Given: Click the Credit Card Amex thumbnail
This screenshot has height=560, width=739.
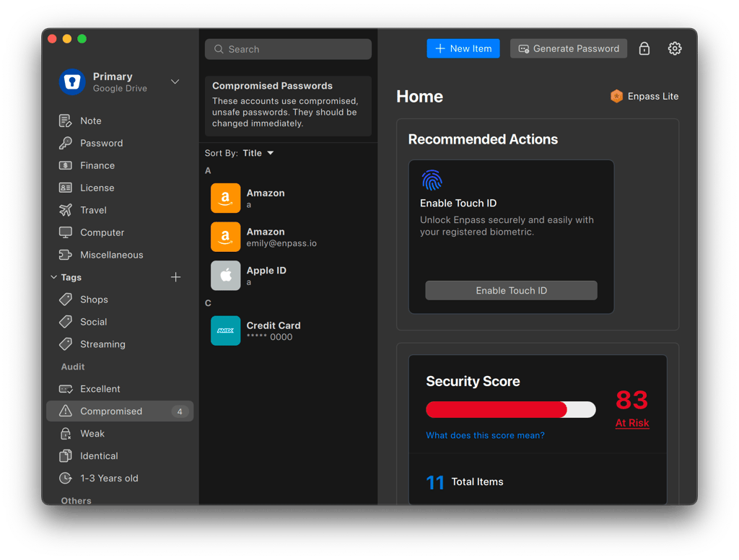Looking at the screenshot, I should (x=225, y=331).
